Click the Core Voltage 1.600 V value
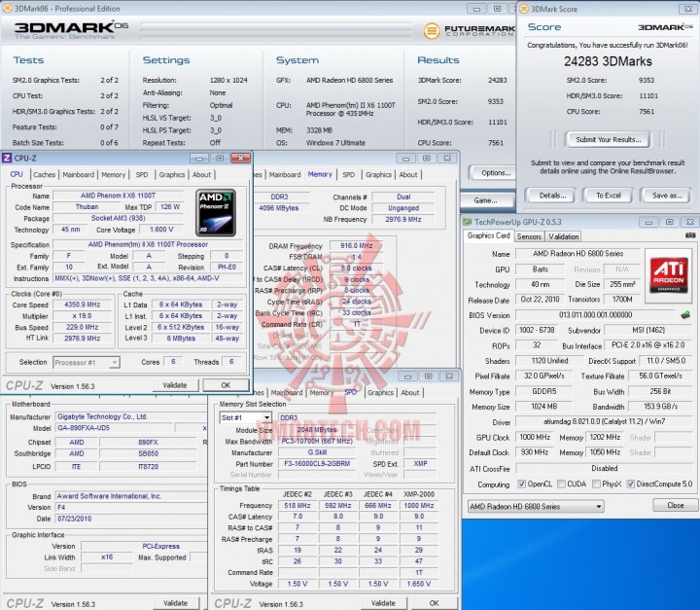700x610 pixels. click(161, 230)
